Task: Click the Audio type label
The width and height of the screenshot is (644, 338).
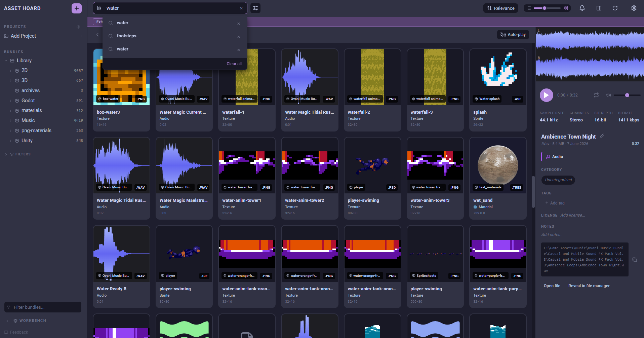Action: (557, 157)
